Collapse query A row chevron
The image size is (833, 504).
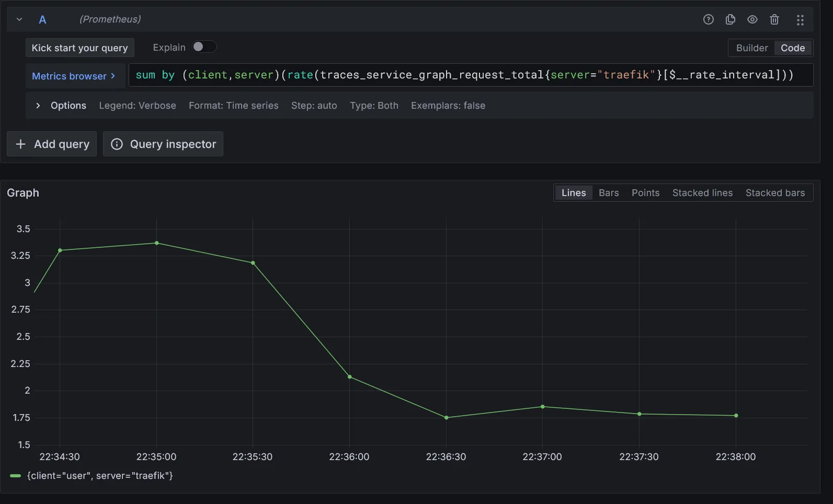click(19, 19)
